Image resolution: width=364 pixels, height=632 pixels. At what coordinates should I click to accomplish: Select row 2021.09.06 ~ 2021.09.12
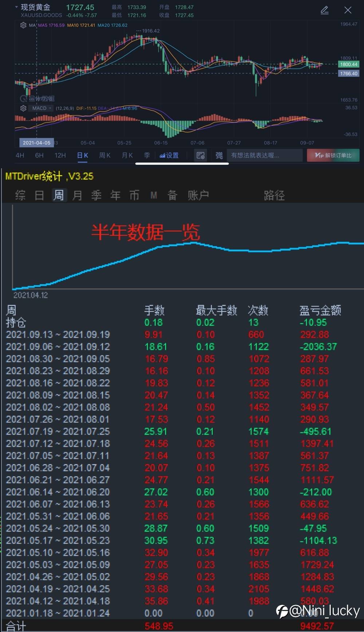coord(182,346)
